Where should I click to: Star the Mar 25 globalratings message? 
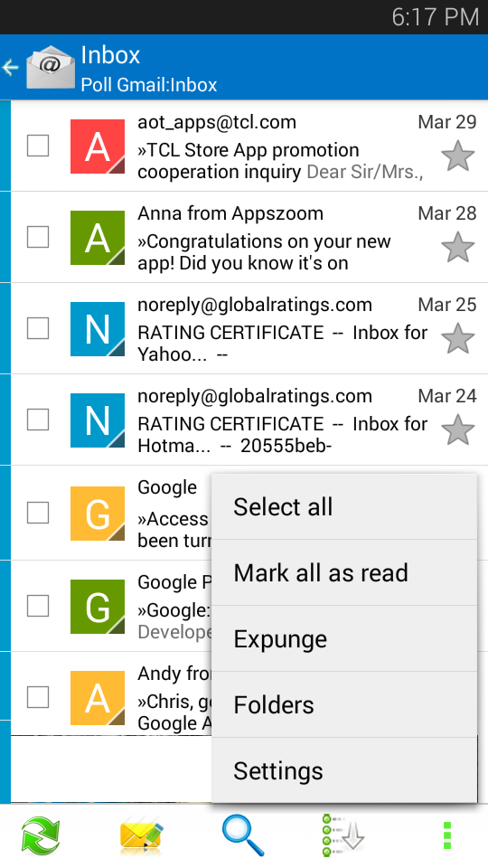[x=458, y=338]
